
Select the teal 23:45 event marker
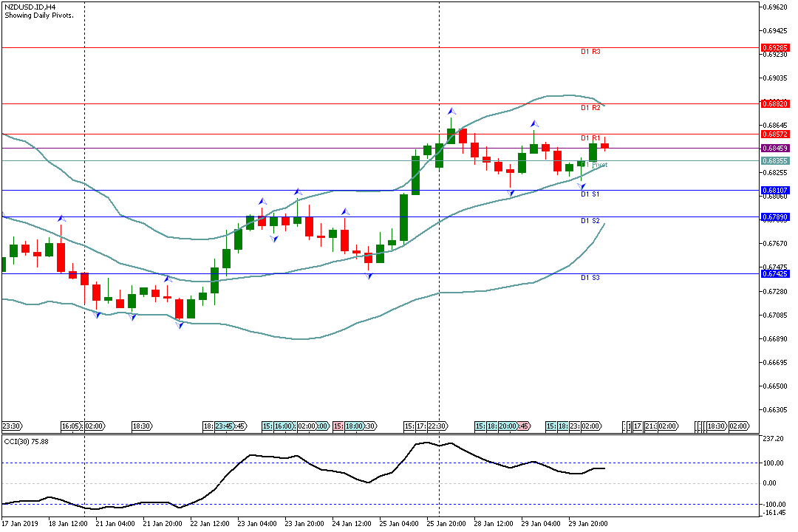(224, 426)
